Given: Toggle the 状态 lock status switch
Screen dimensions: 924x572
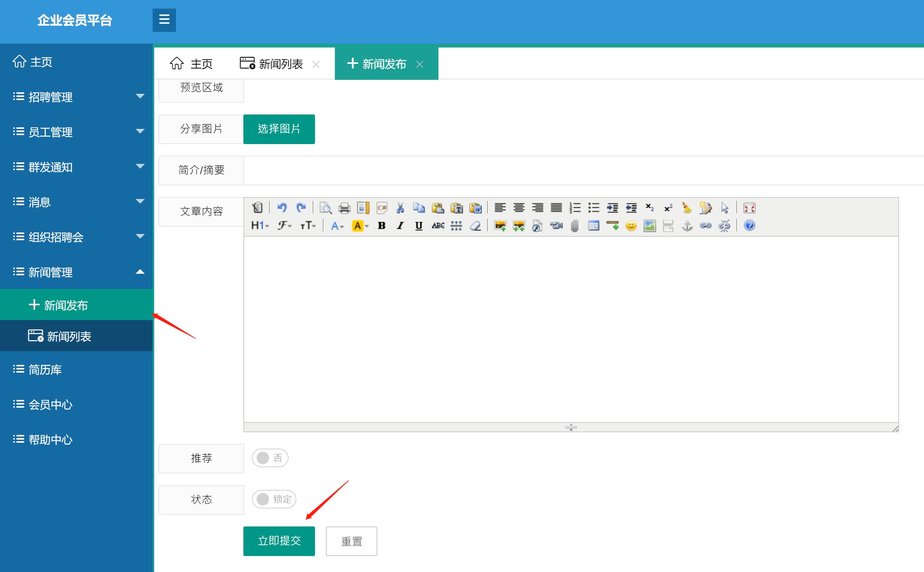Looking at the screenshot, I should [x=274, y=499].
